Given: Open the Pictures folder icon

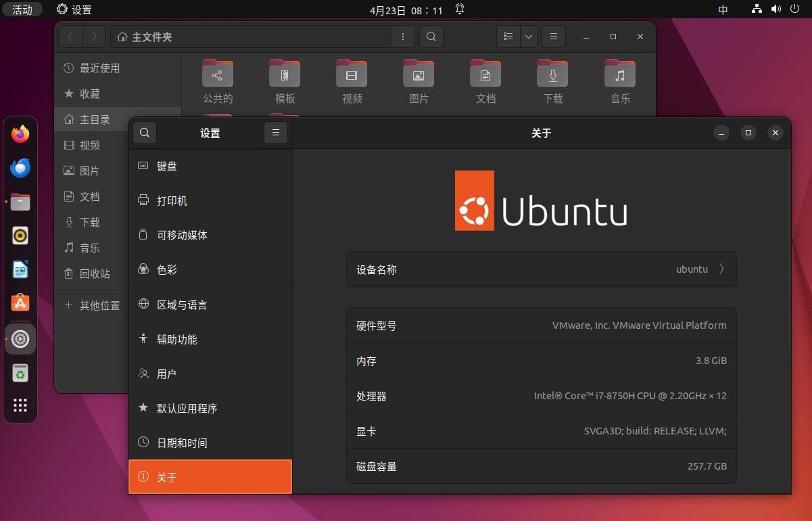Looking at the screenshot, I should (x=419, y=75).
